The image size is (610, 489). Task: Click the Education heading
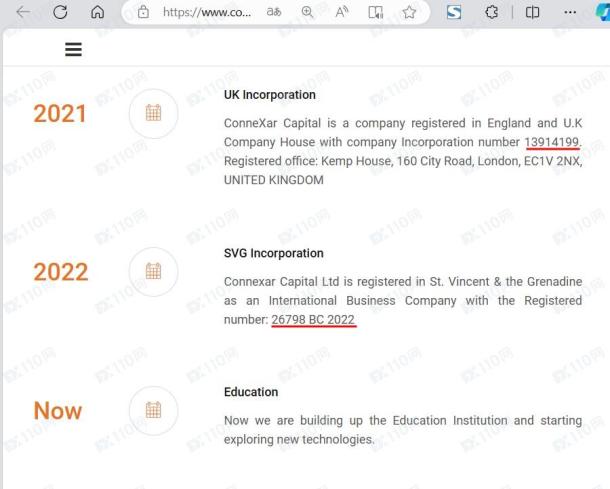251,392
